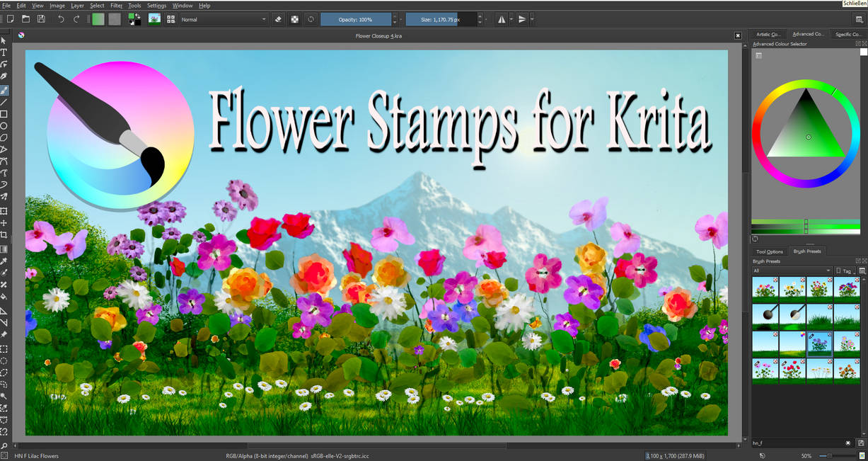Select the Freehand Brush tool in the toolbox

(x=4, y=90)
